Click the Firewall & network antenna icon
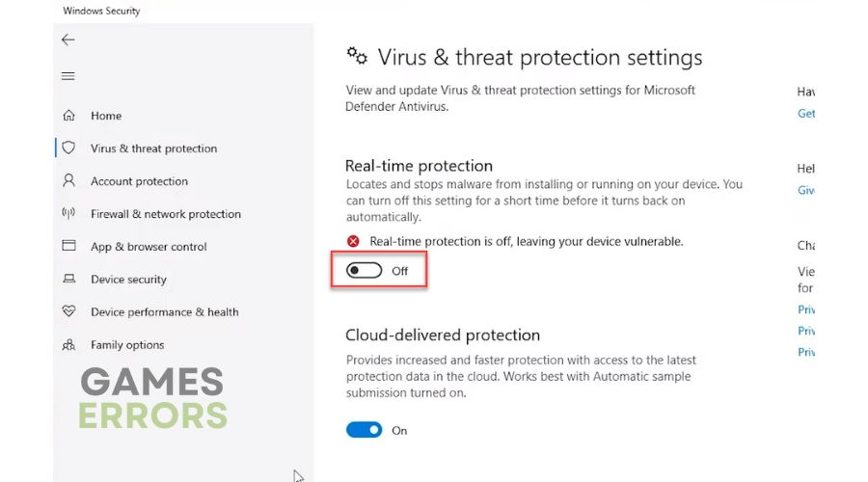868x482 pixels. tap(68, 214)
